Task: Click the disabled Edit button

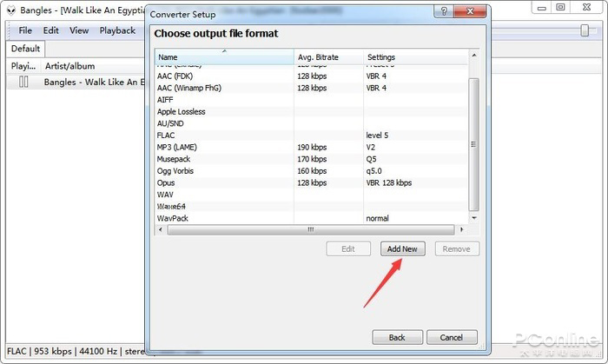Action: tap(348, 248)
